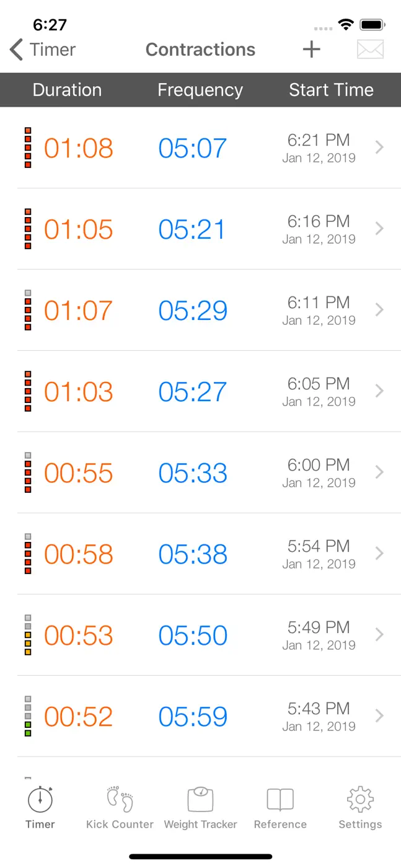Tap the Start Time column header
This screenshot has height=868, width=401.
coord(332,90)
